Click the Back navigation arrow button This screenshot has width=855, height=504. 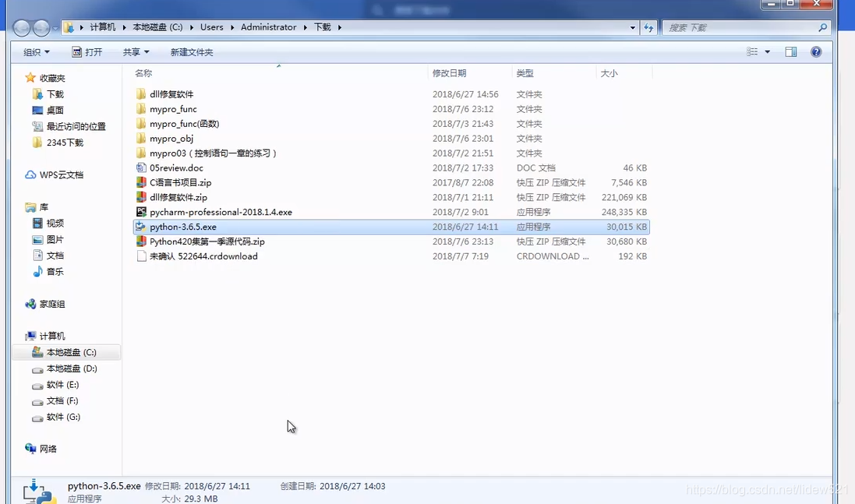[22, 27]
